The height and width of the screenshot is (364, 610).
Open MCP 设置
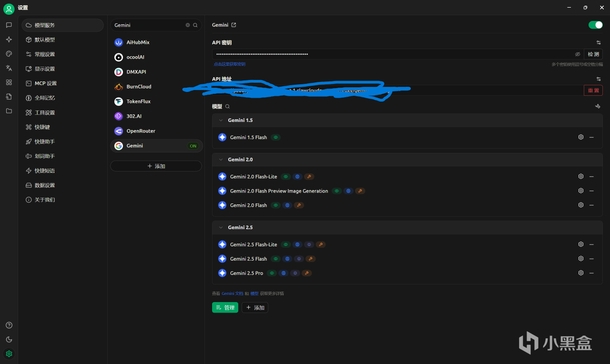pos(62,83)
